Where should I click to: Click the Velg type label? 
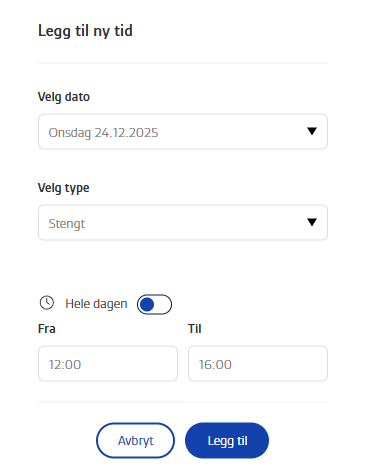pos(63,188)
